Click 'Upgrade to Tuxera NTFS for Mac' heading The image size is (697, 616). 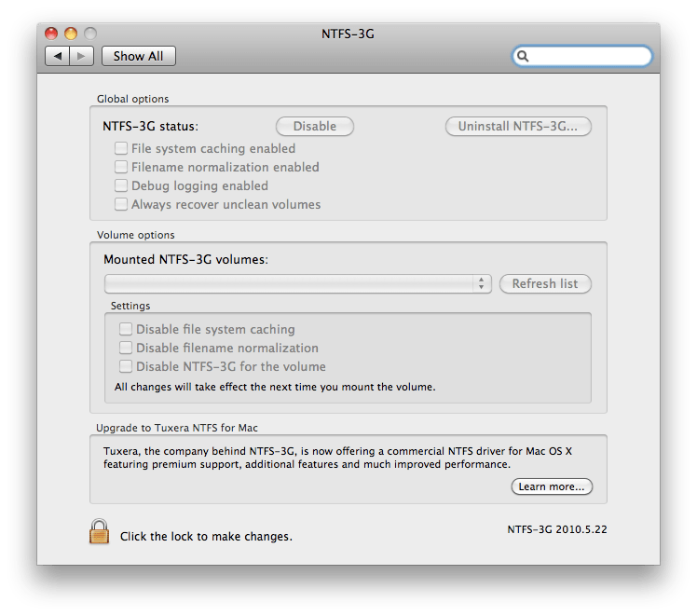[x=177, y=428]
